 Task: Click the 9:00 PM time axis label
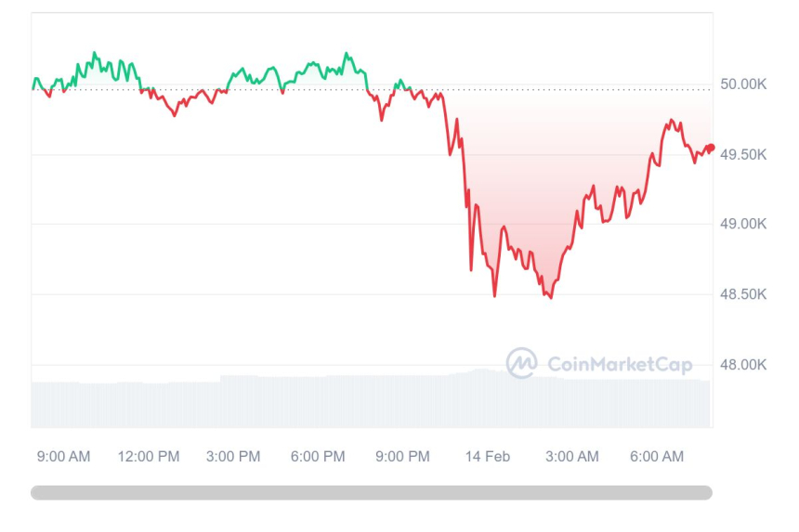(x=402, y=456)
